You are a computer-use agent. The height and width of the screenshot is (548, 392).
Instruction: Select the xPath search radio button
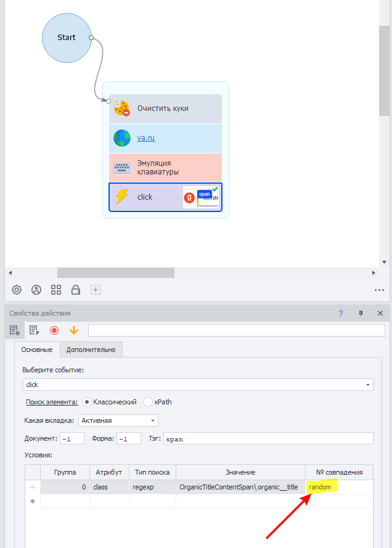(148, 402)
